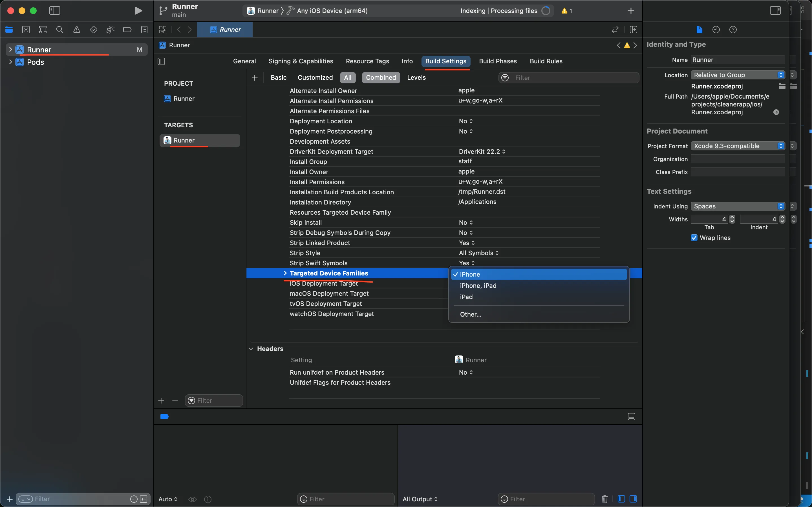Image resolution: width=812 pixels, height=507 pixels.
Task: Open the Find navigator magnifier icon
Action: point(60,30)
